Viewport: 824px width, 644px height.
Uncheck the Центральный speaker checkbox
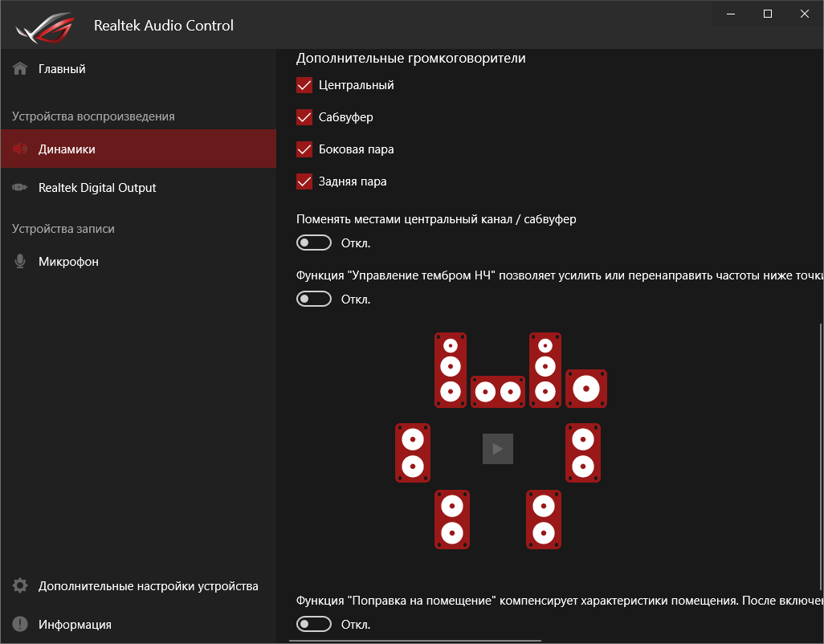point(304,85)
